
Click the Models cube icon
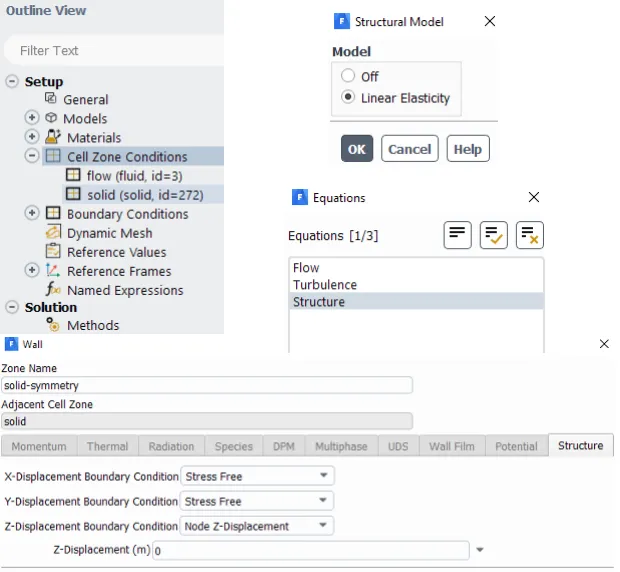tap(51, 117)
